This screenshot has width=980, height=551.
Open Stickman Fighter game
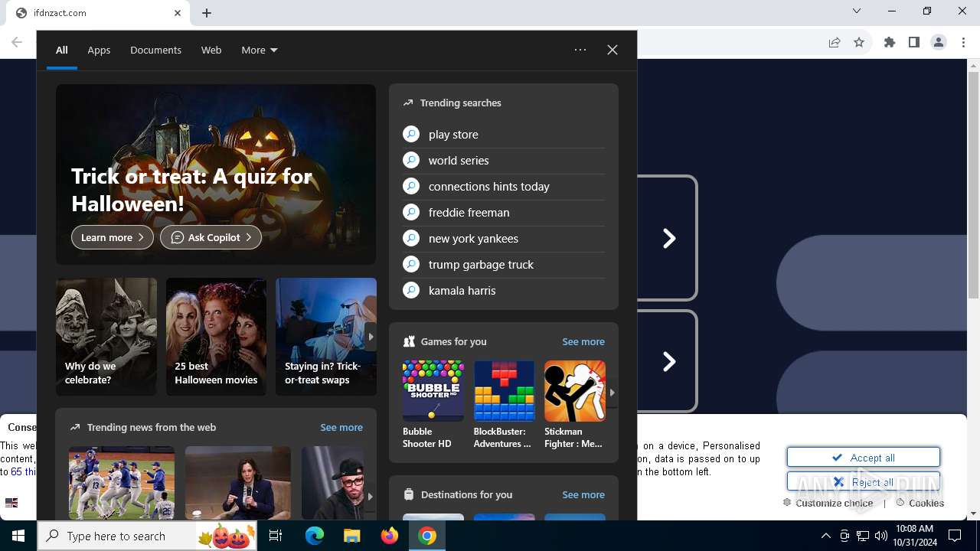pyautogui.click(x=574, y=405)
